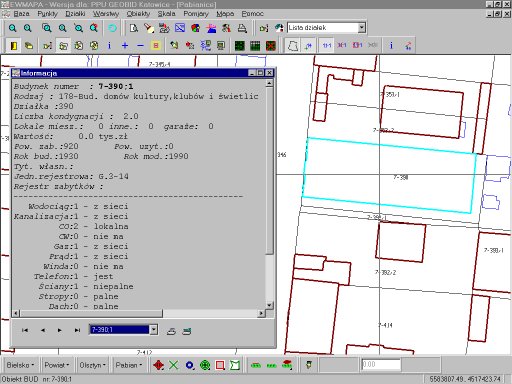The height and width of the screenshot is (384, 512).
Task: Open the Baza menu
Action: [x=21, y=14]
